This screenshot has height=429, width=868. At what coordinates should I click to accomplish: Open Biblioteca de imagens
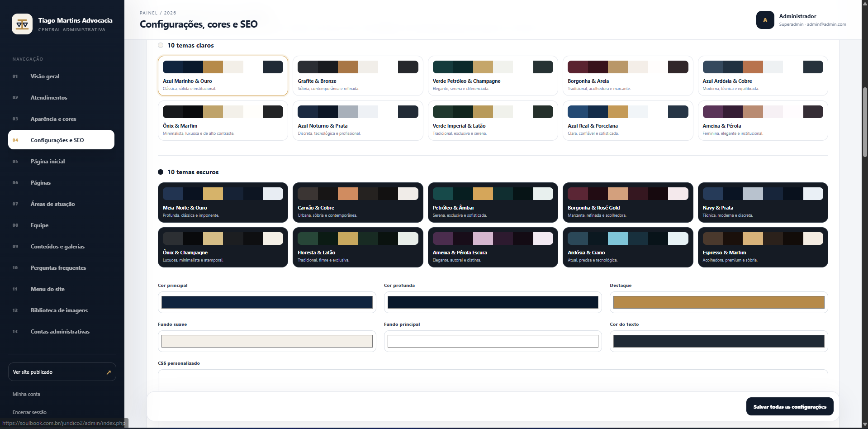tap(61, 310)
